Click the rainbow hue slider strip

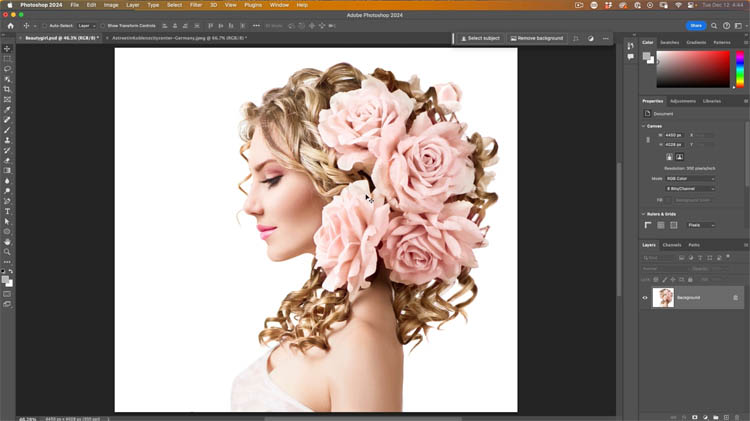pyautogui.click(x=740, y=69)
